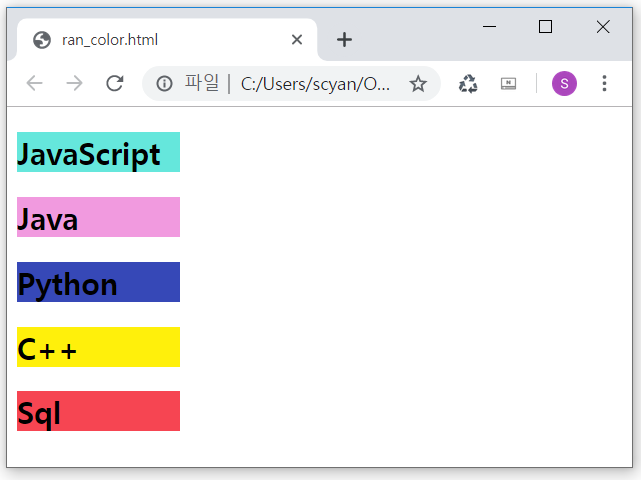Open the recycle arrows extension icon
This screenshot has height=480, width=641.
point(468,84)
